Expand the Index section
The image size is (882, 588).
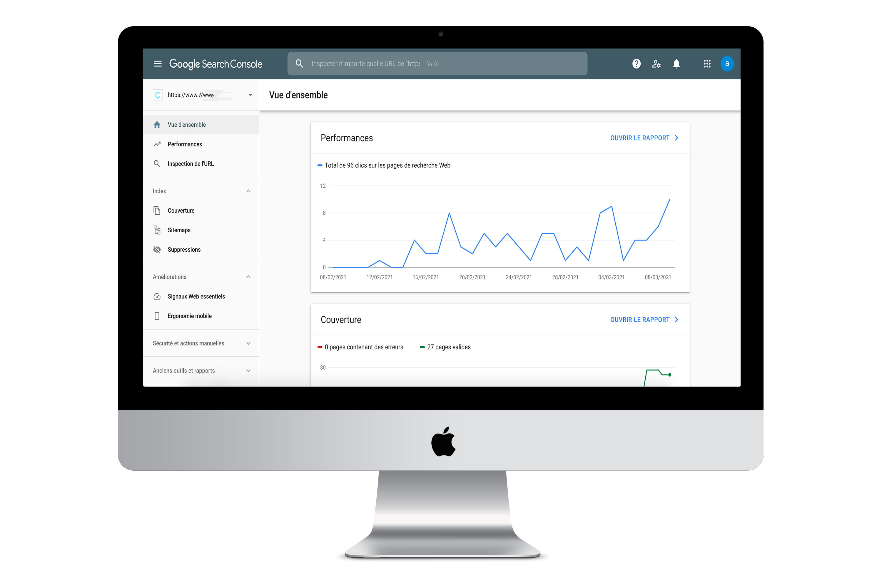pos(248,191)
